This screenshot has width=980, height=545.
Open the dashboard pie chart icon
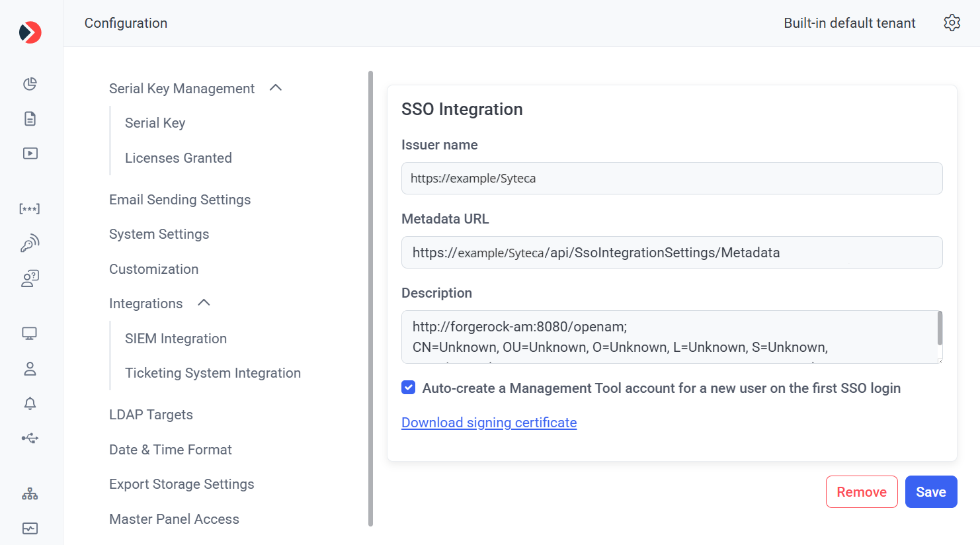[30, 84]
